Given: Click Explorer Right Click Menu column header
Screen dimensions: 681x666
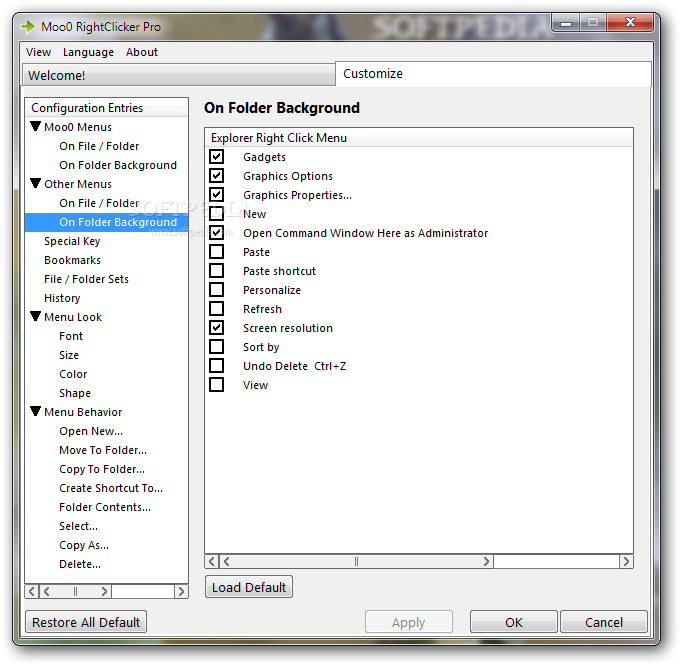Looking at the screenshot, I should [419, 138].
